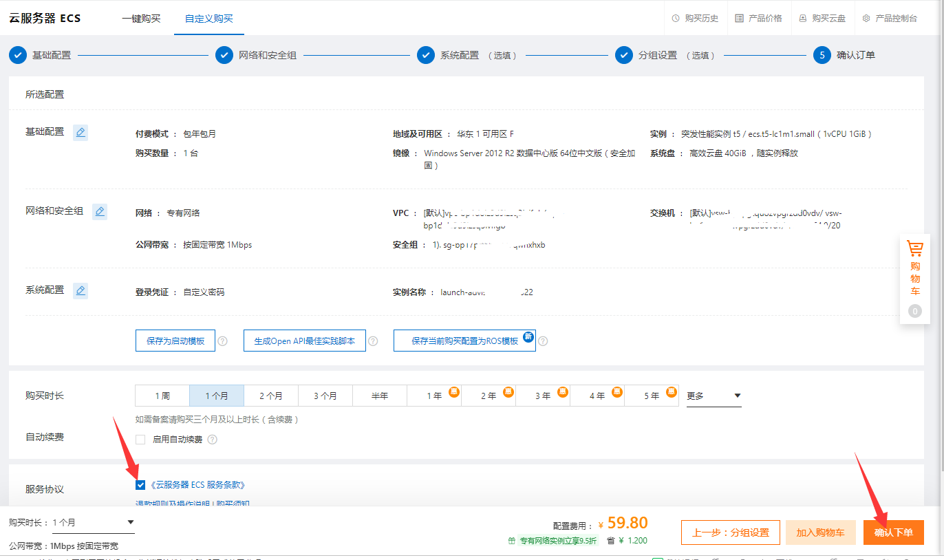Select the 5年 duration option
Screen dimensions: 944x560
coord(652,396)
